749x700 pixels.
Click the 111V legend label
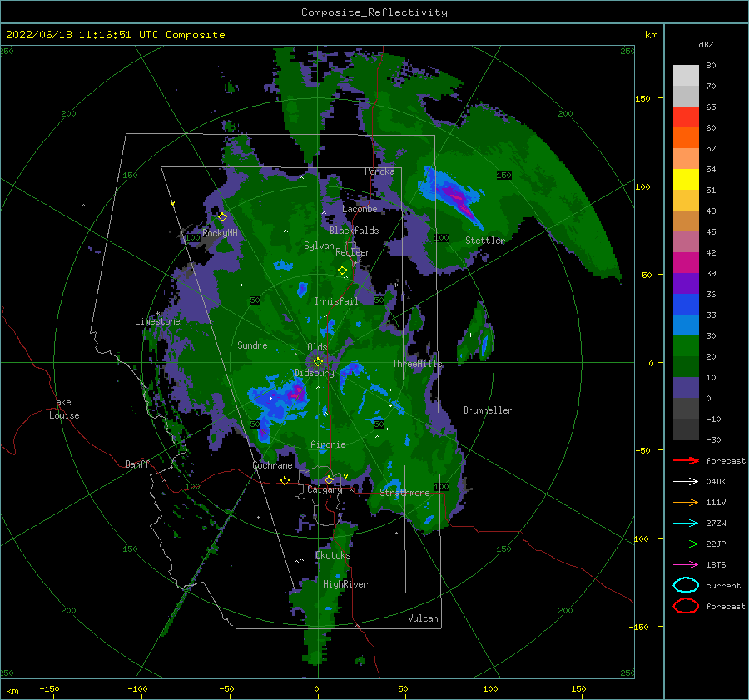716,502
